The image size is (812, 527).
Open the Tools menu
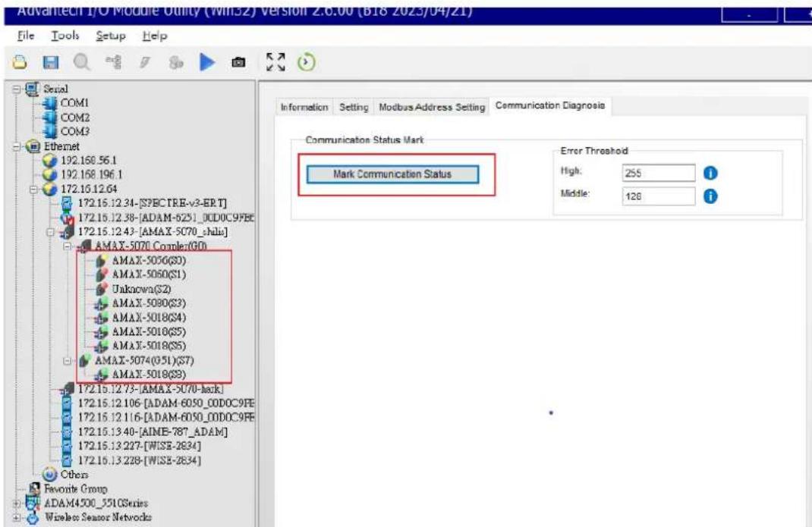pyautogui.click(x=65, y=36)
